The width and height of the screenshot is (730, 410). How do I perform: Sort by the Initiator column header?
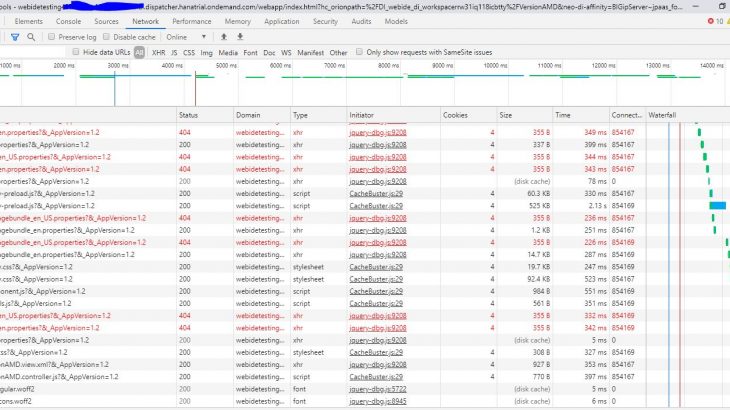point(394,115)
